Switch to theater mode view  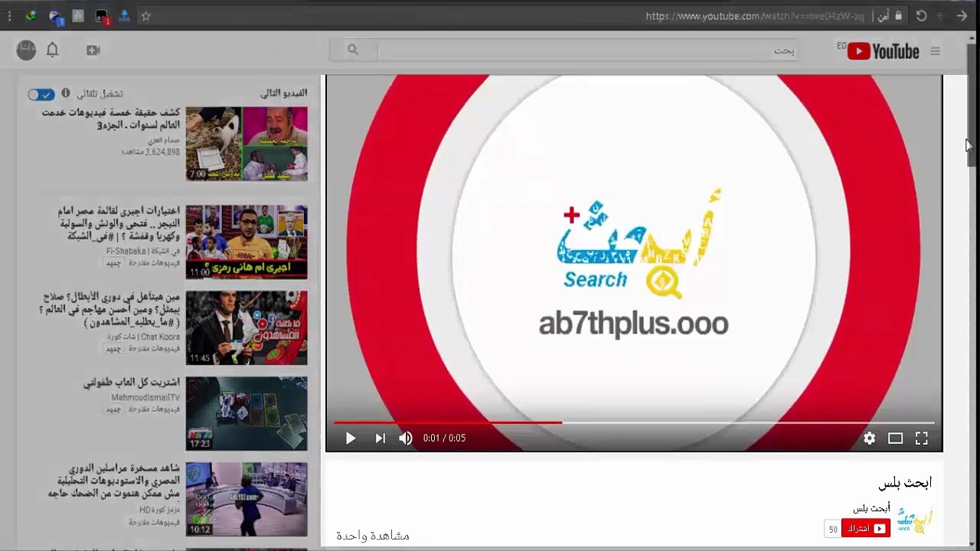[x=895, y=438]
